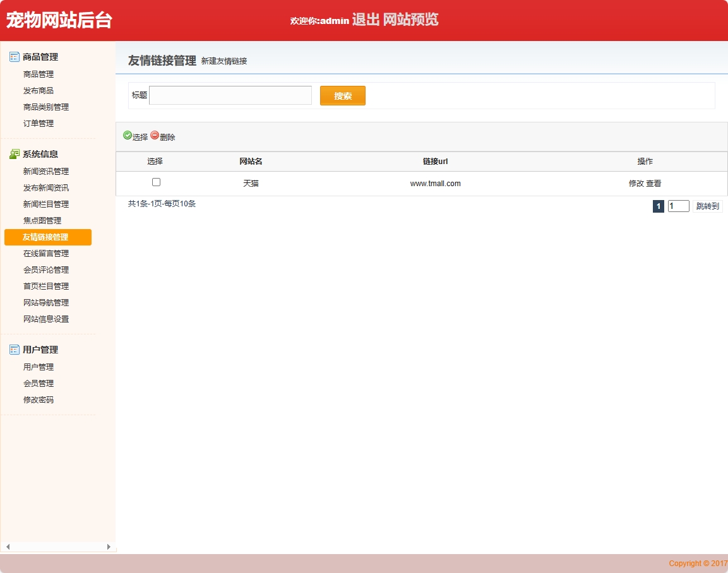728x573 pixels.
Task: Click the green select-all check icon
Action: [128, 135]
